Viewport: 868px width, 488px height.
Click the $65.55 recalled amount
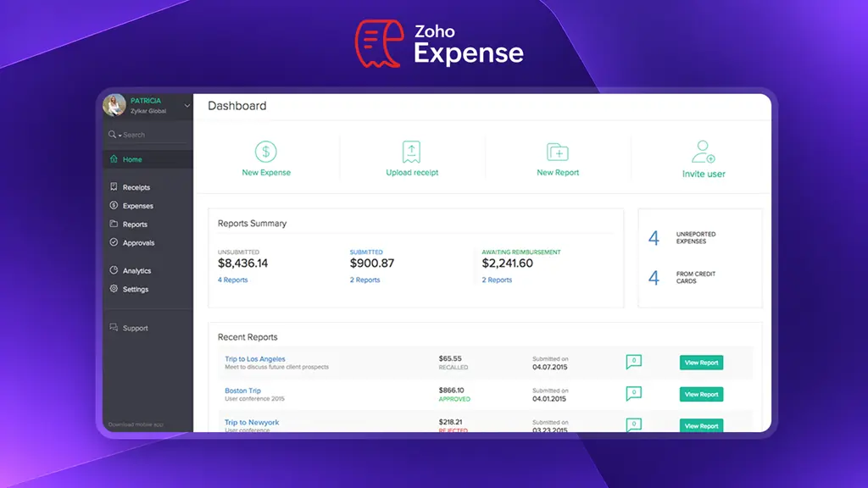point(450,358)
